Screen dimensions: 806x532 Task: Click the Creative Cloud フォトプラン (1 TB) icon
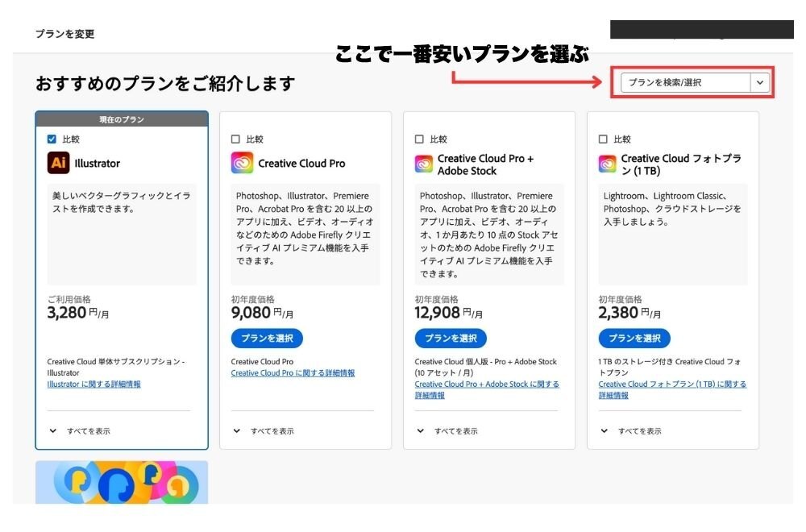608,164
